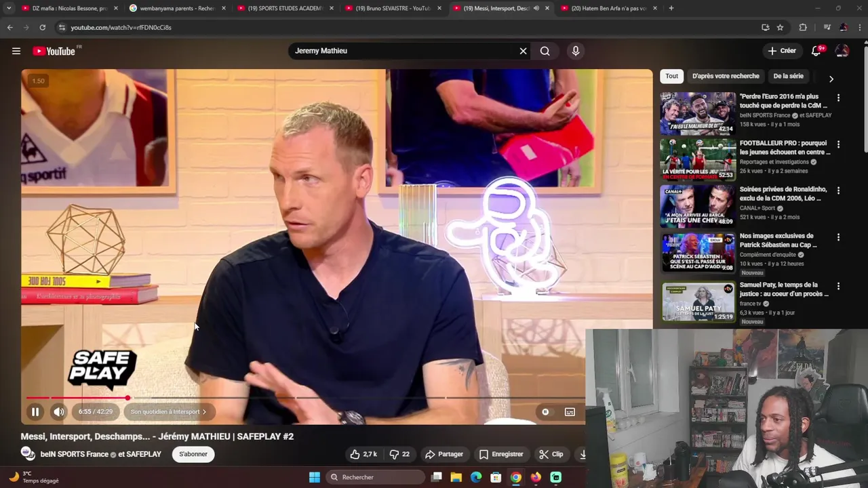The height and width of the screenshot is (488, 868).
Task: Open the beIN SPORTS channel avatar
Action: click(x=28, y=453)
